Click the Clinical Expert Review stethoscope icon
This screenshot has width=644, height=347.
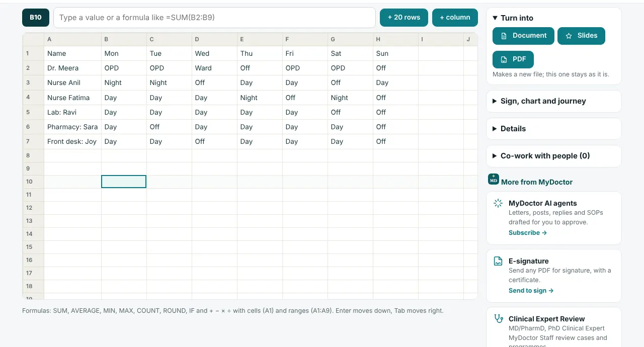498,318
